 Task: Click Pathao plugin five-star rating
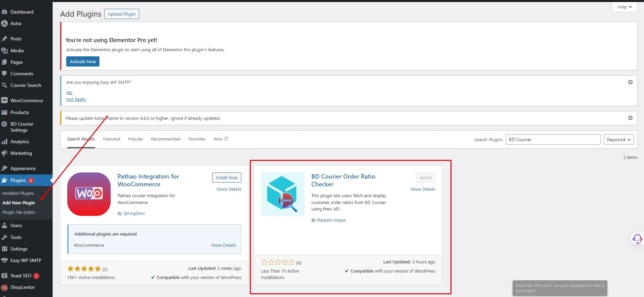tap(84, 269)
